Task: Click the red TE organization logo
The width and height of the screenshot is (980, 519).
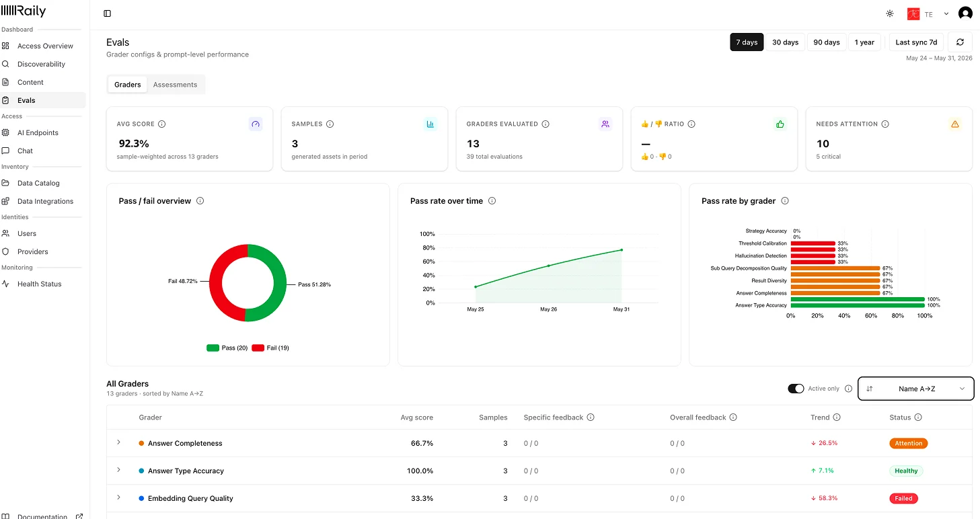Action: [913, 14]
